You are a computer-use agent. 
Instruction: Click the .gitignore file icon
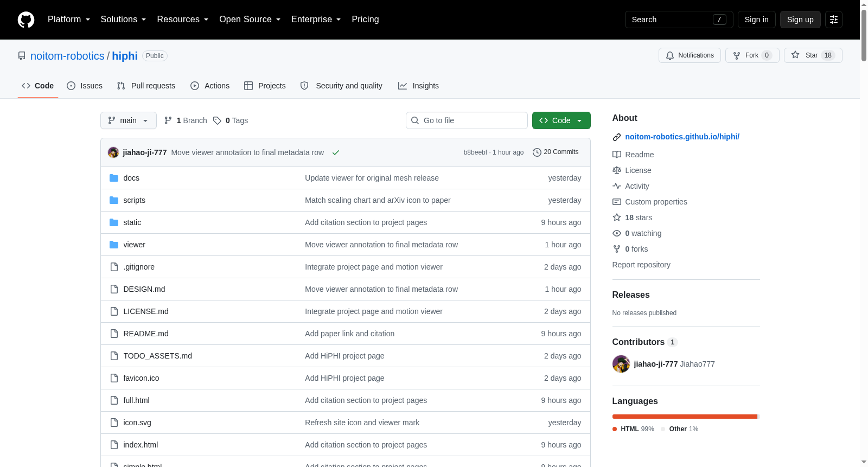click(x=114, y=267)
